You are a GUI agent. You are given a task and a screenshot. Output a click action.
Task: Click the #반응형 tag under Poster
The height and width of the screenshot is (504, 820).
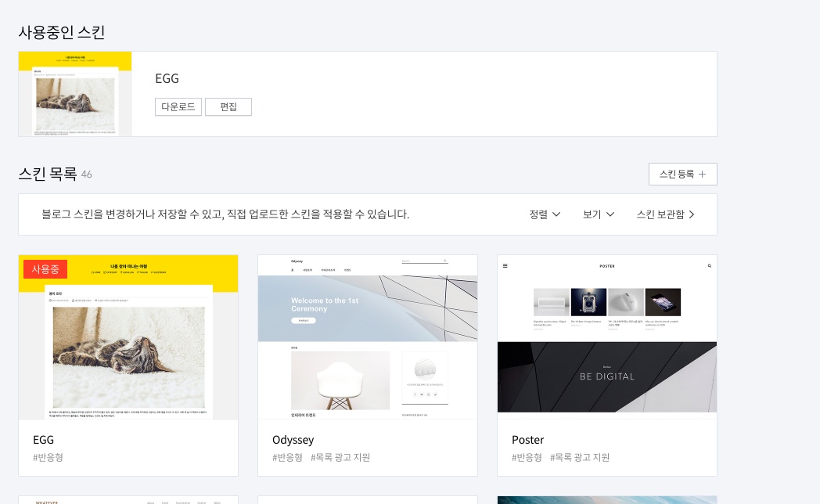(527, 458)
